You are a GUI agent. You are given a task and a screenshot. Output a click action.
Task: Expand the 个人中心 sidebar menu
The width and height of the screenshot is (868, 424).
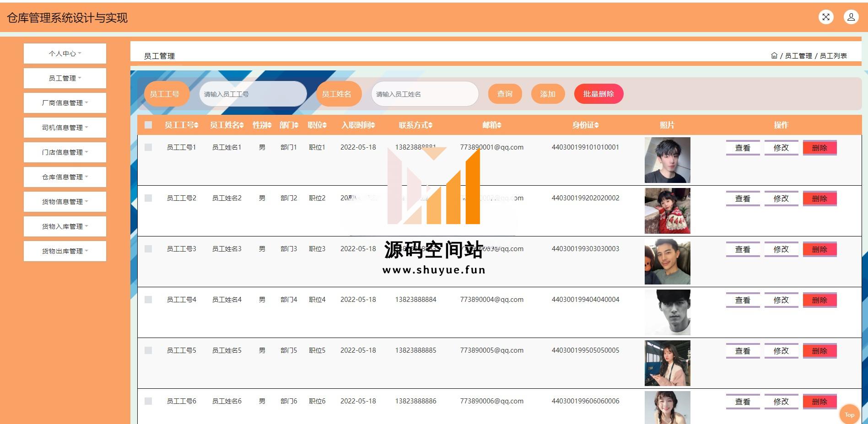(65, 54)
